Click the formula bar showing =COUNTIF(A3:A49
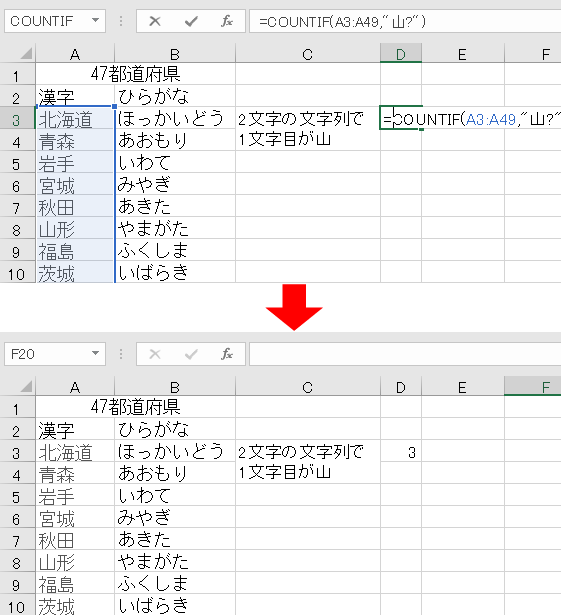The height and width of the screenshot is (615, 561). click(x=405, y=21)
